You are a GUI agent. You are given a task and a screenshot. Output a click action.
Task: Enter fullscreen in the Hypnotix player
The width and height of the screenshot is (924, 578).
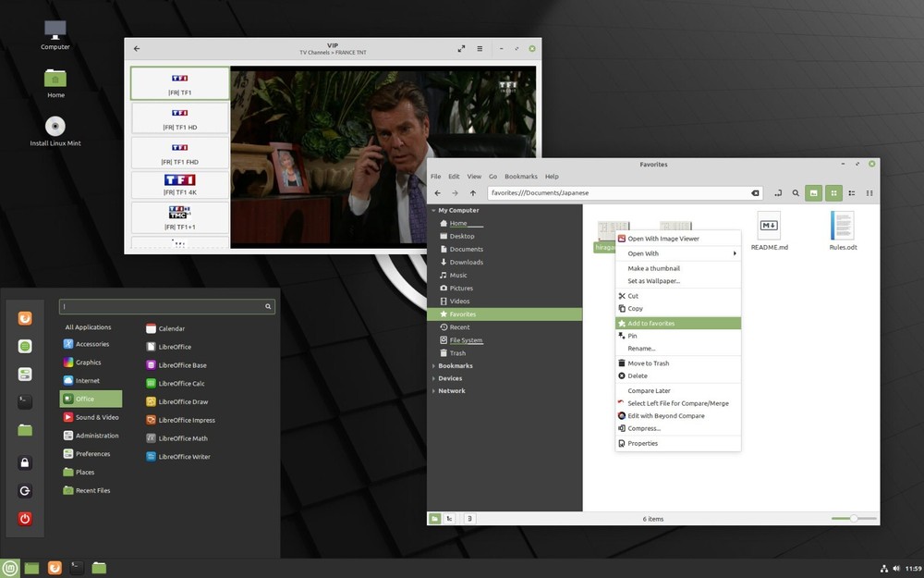461,47
